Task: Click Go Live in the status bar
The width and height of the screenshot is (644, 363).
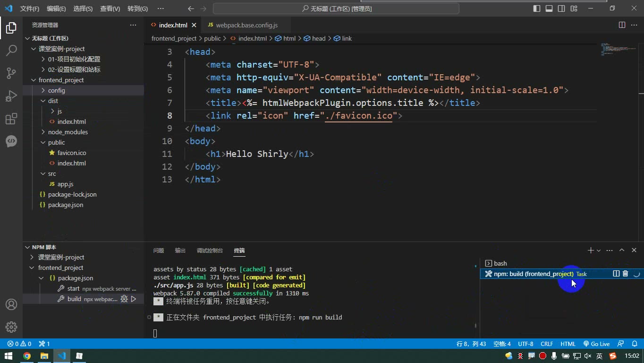Action: click(x=596, y=344)
